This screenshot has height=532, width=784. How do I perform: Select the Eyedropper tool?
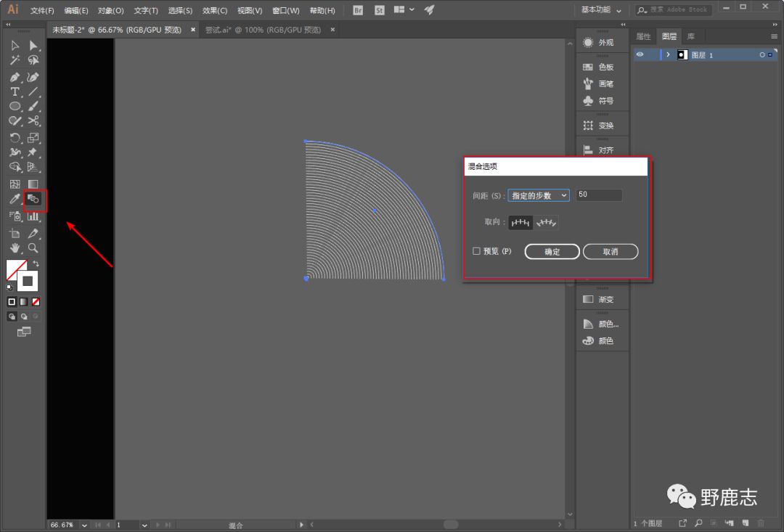tap(15, 199)
